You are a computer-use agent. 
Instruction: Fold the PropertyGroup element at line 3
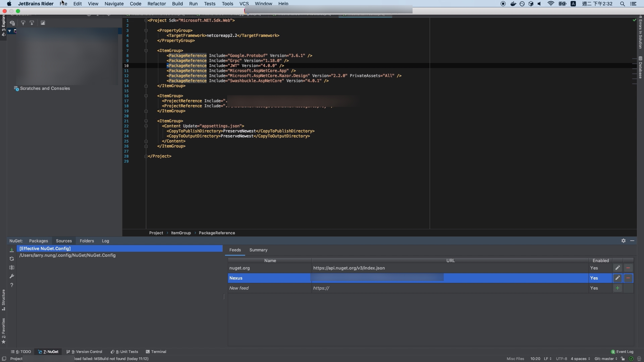146,31
